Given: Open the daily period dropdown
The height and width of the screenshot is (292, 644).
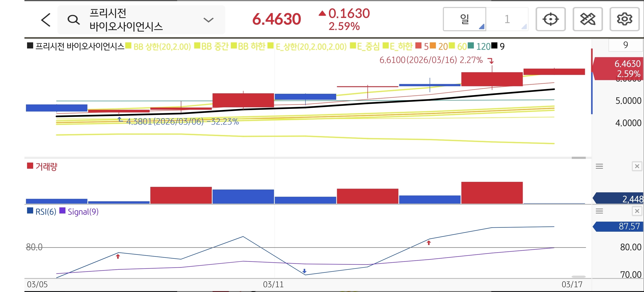Looking at the screenshot, I should 464,19.
